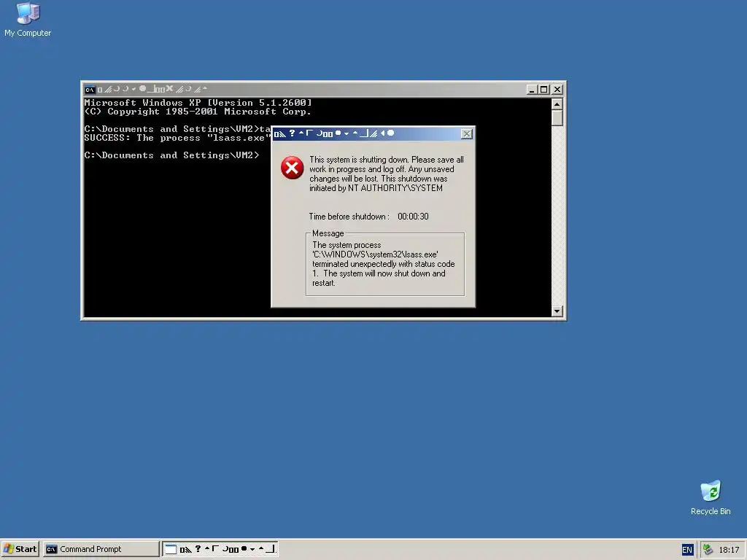The height and width of the screenshot is (560, 747).
Task: Click the SUCCESS process line in console
Action: [177, 138]
